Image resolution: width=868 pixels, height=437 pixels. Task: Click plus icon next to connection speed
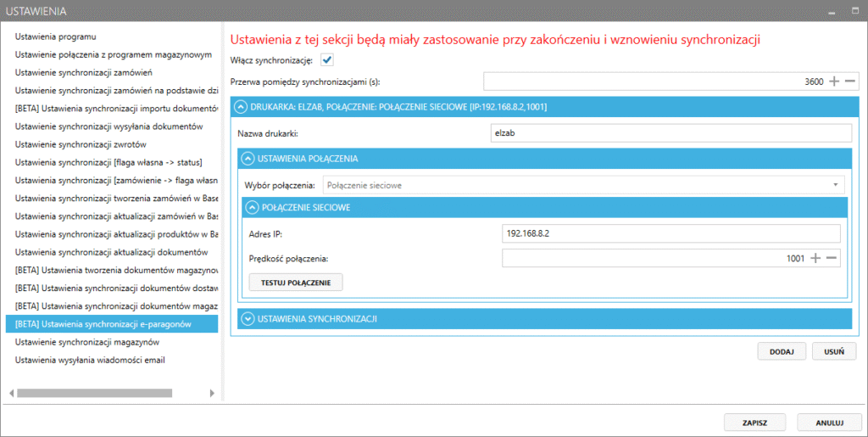(815, 258)
